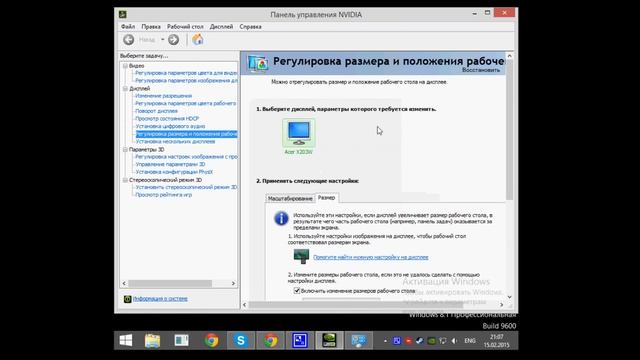
Task: Click NVIDIA logo icon in title bar
Action: click(122, 15)
